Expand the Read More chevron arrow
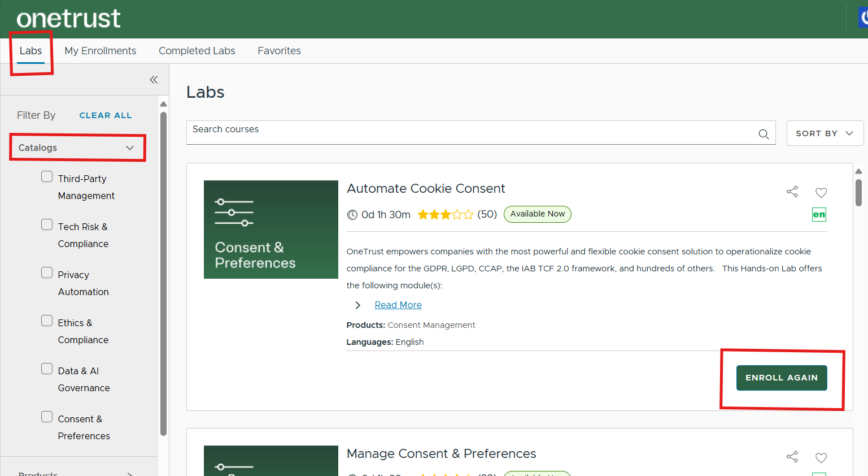Screen dimensions: 868x476 coord(357,305)
